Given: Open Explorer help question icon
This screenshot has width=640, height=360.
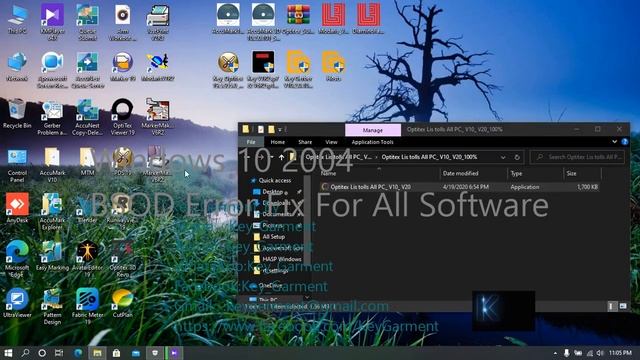Looking at the screenshot, I should pos(624,142).
